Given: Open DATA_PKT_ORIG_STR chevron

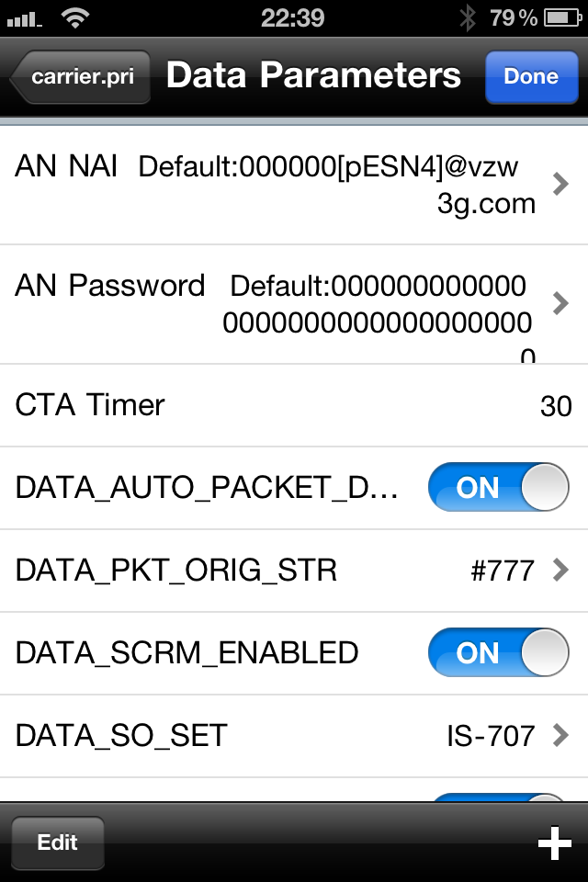Looking at the screenshot, I should 560,570.
